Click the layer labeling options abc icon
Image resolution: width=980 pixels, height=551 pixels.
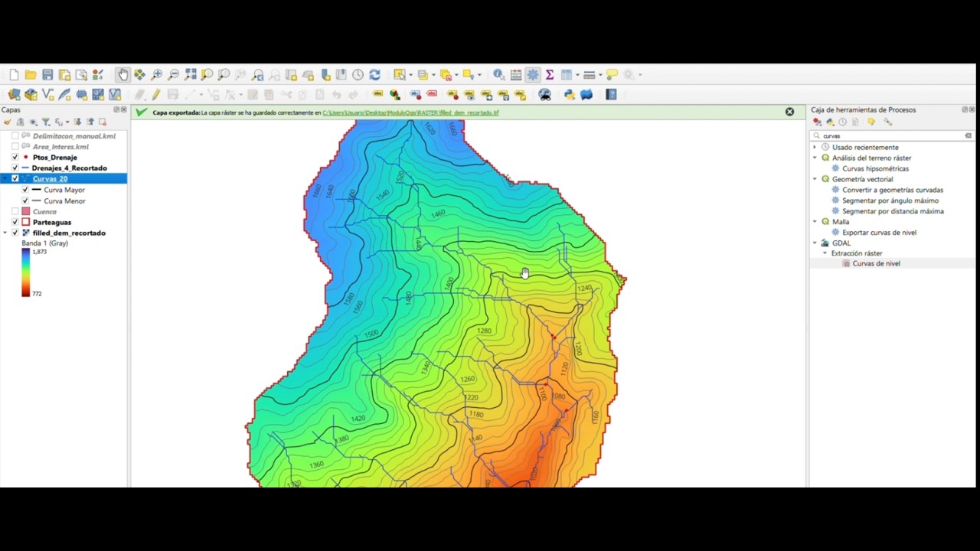pyautogui.click(x=377, y=95)
